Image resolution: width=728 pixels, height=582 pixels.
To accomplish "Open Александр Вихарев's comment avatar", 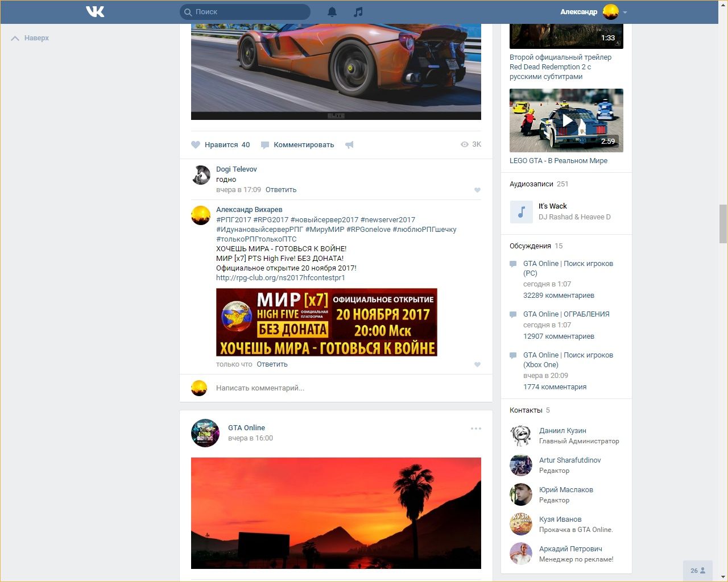I will pyautogui.click(x=201, y=215).
